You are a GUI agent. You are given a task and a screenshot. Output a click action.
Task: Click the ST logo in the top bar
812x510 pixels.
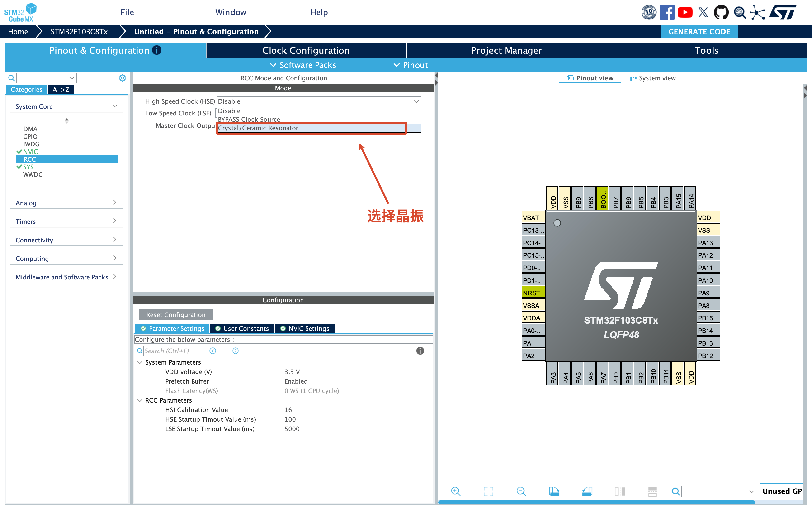(x=783, y=13)
